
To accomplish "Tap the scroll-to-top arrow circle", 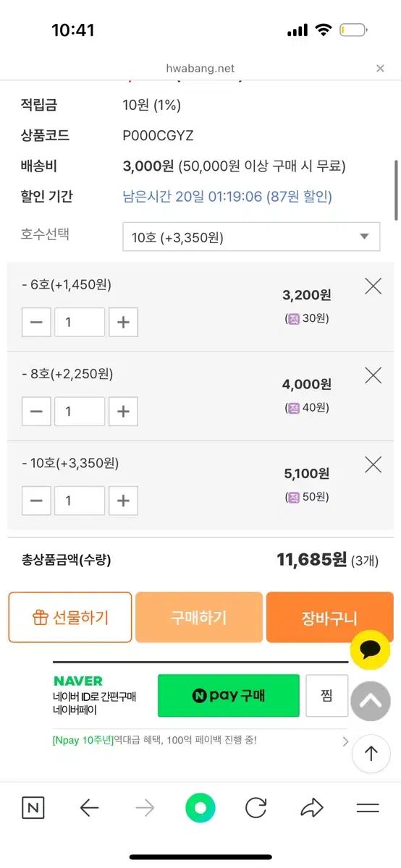I will pyautogui.click(x=371, y=754).
